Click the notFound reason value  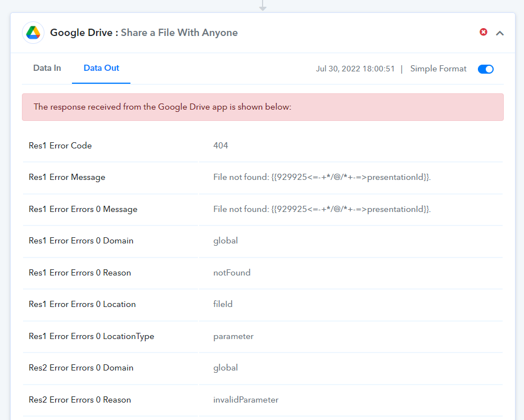click(232, 273)
